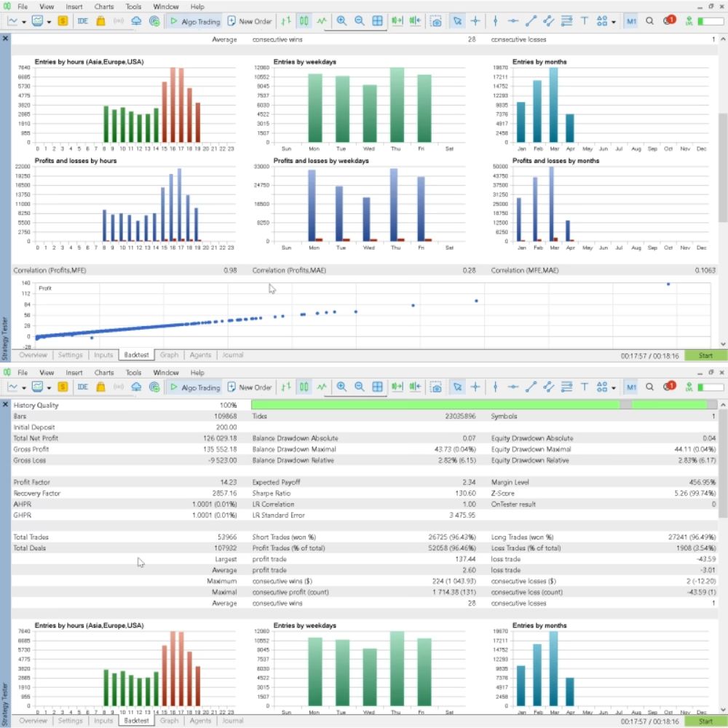Open the File menu in upper window
The image size is (728, 728).
coord(23,7)
